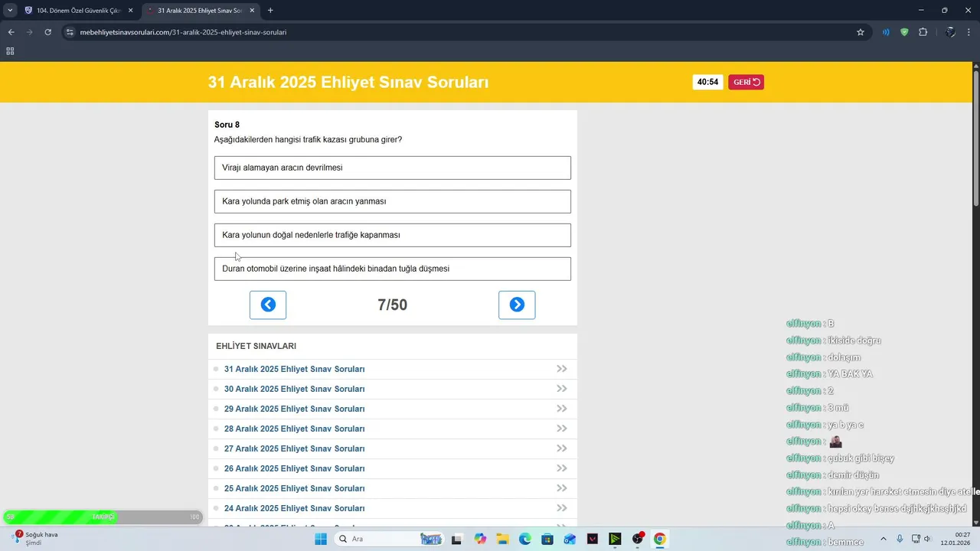Screen dimensions: 980x551
Task: Launch Copilot from the taskbar
Action: click(x=480, y=539)
